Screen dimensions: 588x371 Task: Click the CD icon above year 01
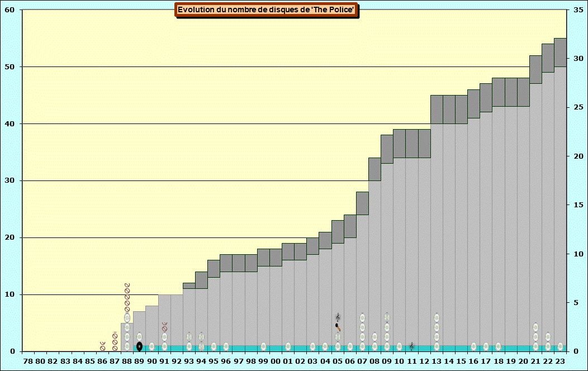click(x=288, y=346)
